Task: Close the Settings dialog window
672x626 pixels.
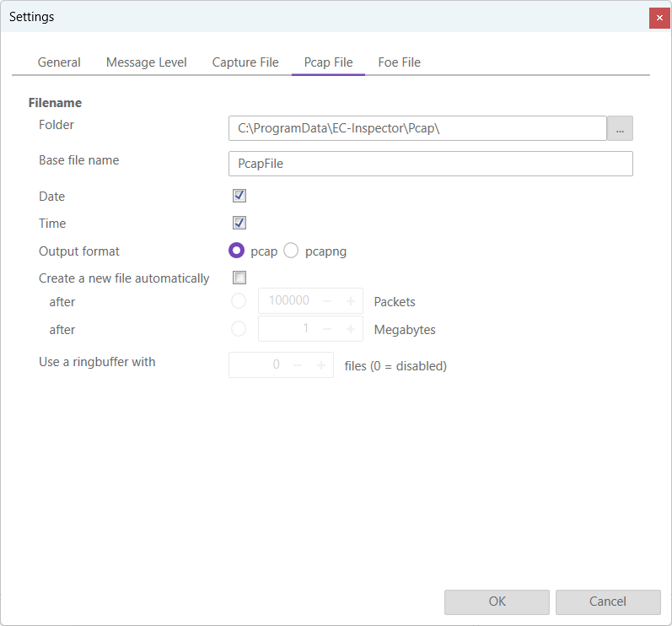Action: 659,18
